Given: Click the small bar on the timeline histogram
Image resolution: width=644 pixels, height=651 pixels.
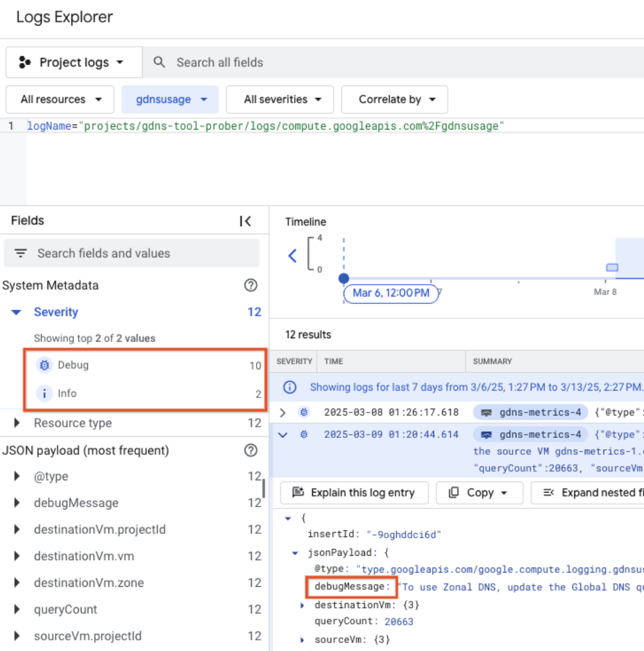Looking at the screenshot, I should coord(612,268).
